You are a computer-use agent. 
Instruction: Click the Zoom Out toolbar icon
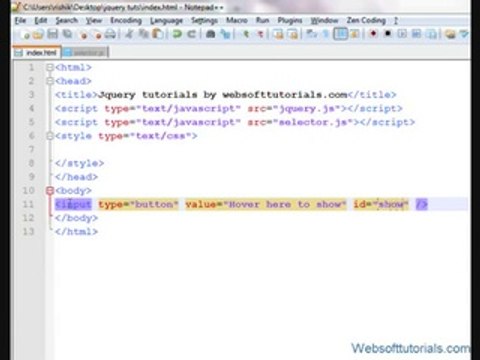[260, 34]
